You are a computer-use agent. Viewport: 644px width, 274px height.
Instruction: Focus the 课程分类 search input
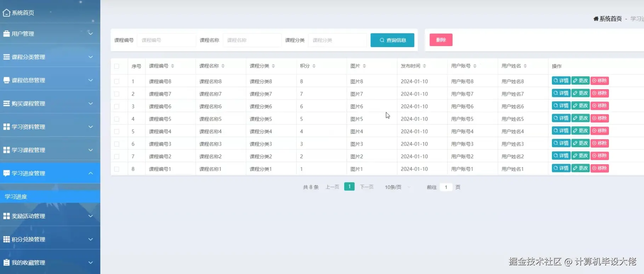pos(337,40)
